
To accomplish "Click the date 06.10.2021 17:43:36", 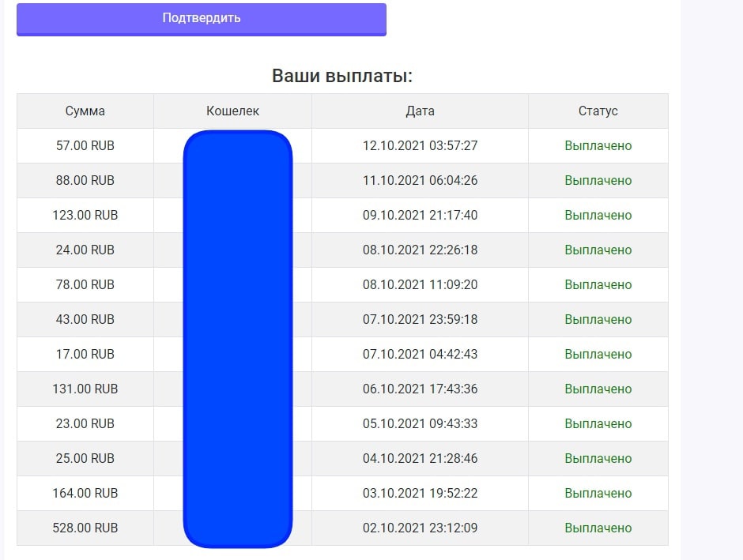I will click(x=420, y=389).
